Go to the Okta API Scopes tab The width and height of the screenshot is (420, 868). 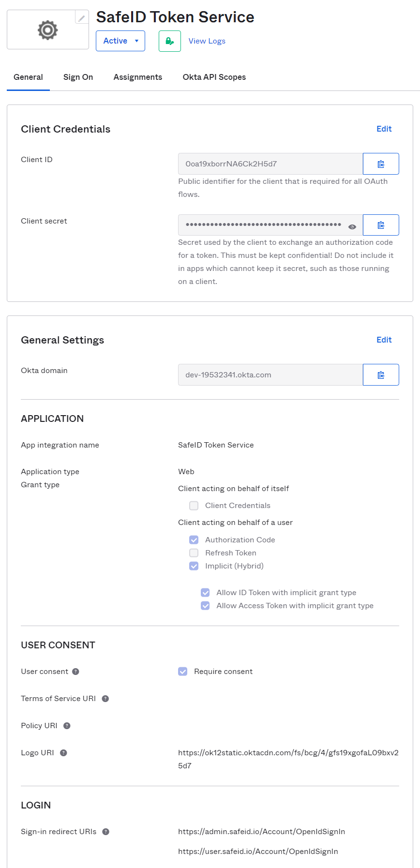click(x=214, y=77)
